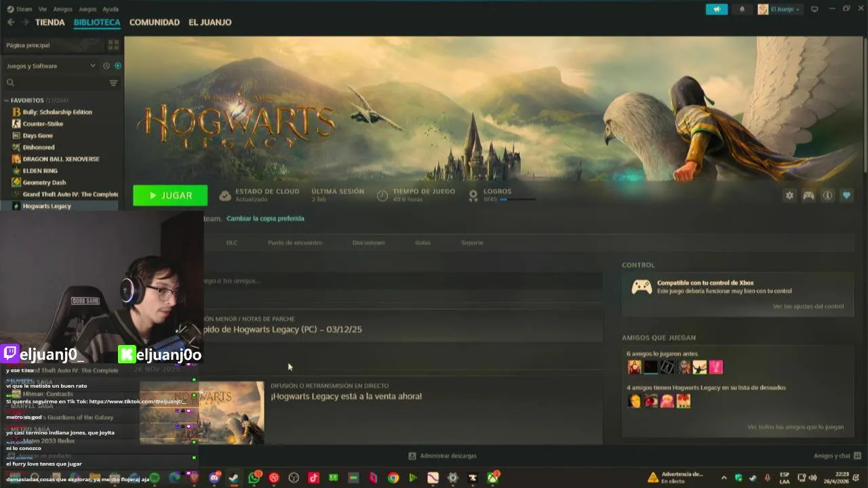Open the Comunidad tab
Screen dimensions: 868x488
155,22
